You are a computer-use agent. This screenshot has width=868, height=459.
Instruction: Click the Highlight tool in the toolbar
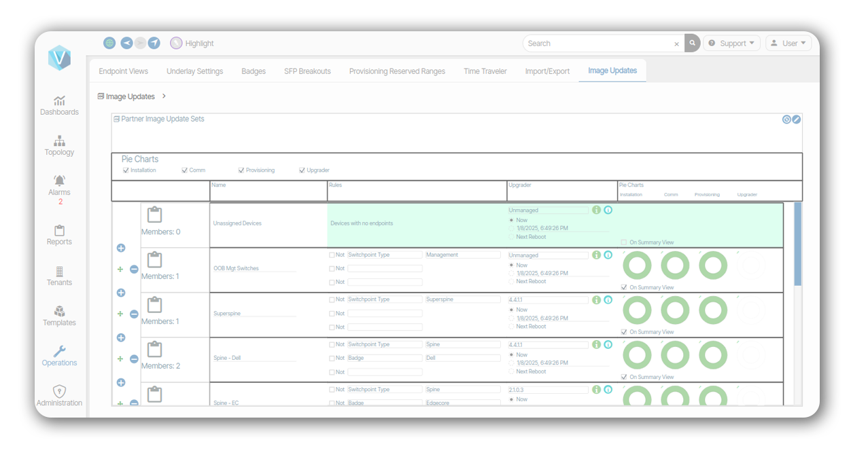pos(192,43)
